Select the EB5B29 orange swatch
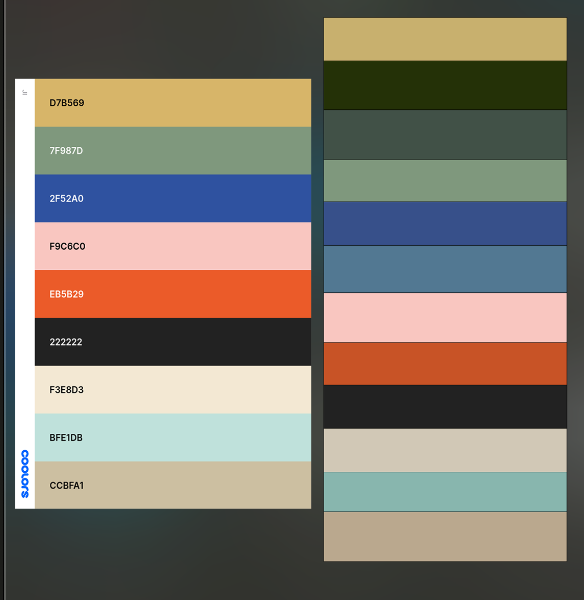This screenshot has width=584, height=600. [x=173, y=294]
